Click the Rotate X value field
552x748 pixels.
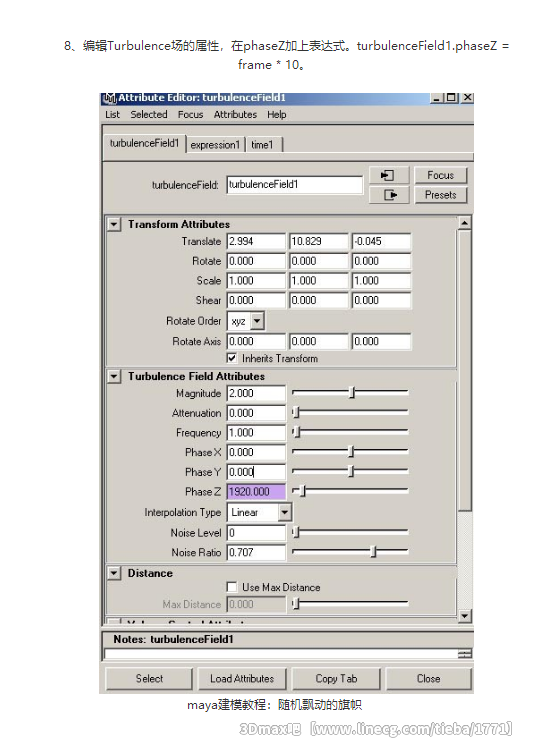(x=256, y=261)
